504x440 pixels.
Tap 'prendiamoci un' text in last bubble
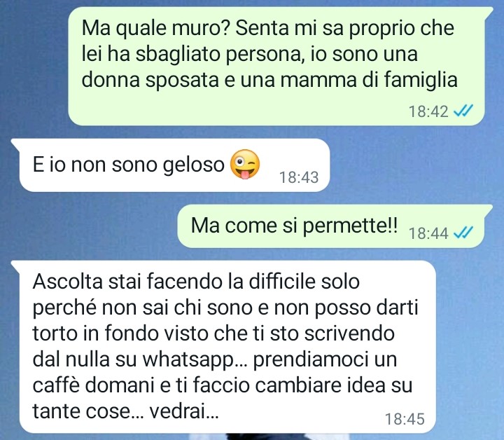point(325,359)
